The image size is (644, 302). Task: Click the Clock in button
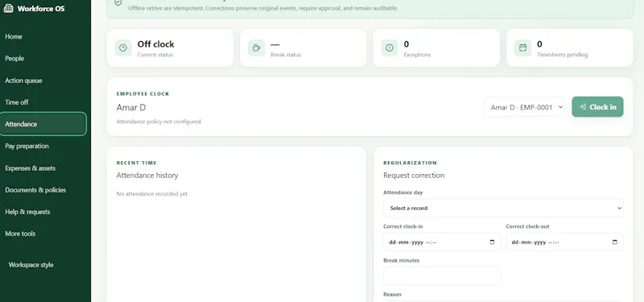point(597,107)
